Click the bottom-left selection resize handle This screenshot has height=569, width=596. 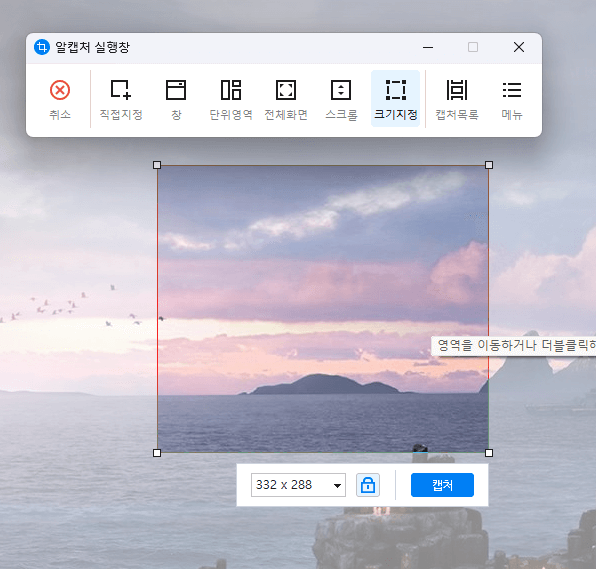pos(157,453)
